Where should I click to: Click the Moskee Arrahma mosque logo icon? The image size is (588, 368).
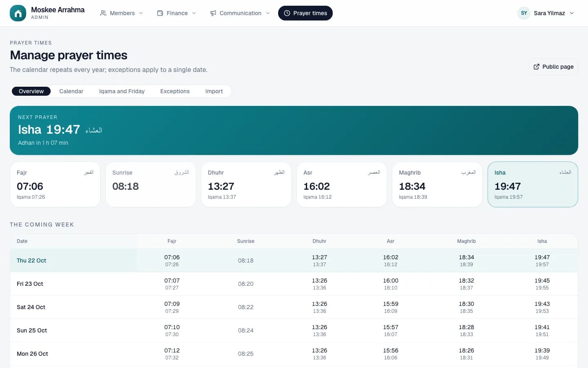click(18, 13)
